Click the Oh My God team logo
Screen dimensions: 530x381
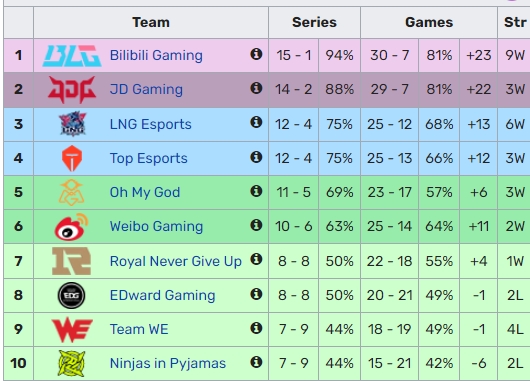[x=72, y=192]
